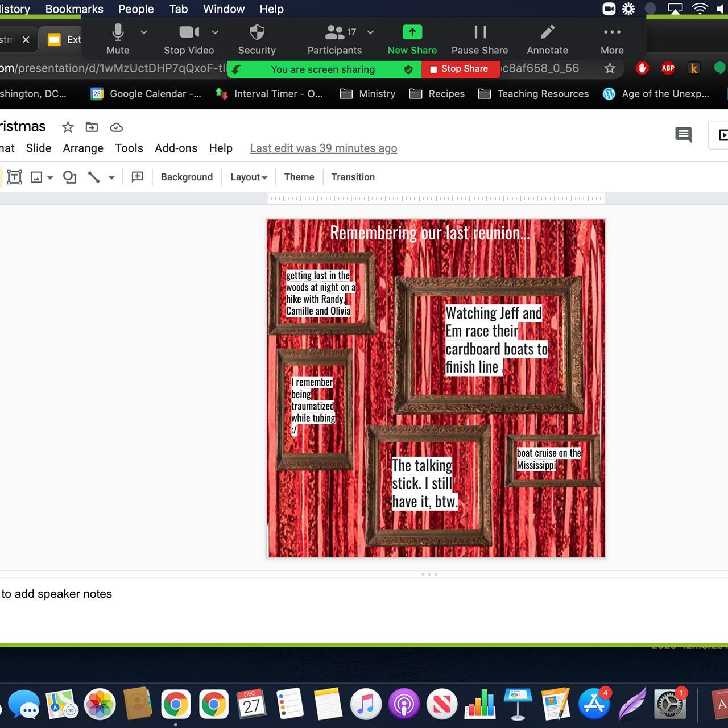Select the 'The talking stick' text box
Viewport: 728px width, 728px height.
[x=424, y=483]
